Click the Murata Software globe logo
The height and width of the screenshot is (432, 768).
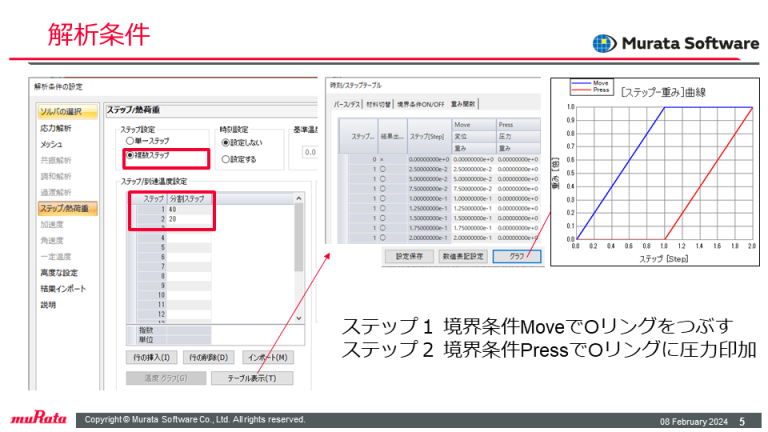[605, 43]
